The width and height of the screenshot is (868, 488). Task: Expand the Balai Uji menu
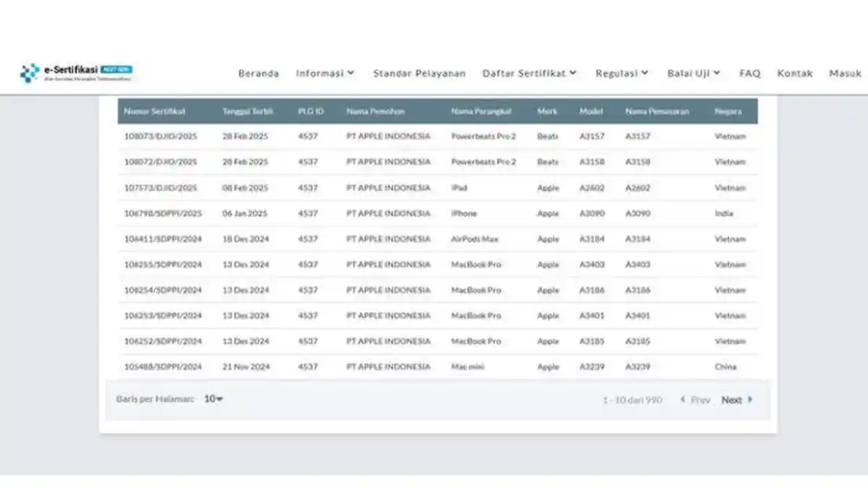click(x=694, y=73)
